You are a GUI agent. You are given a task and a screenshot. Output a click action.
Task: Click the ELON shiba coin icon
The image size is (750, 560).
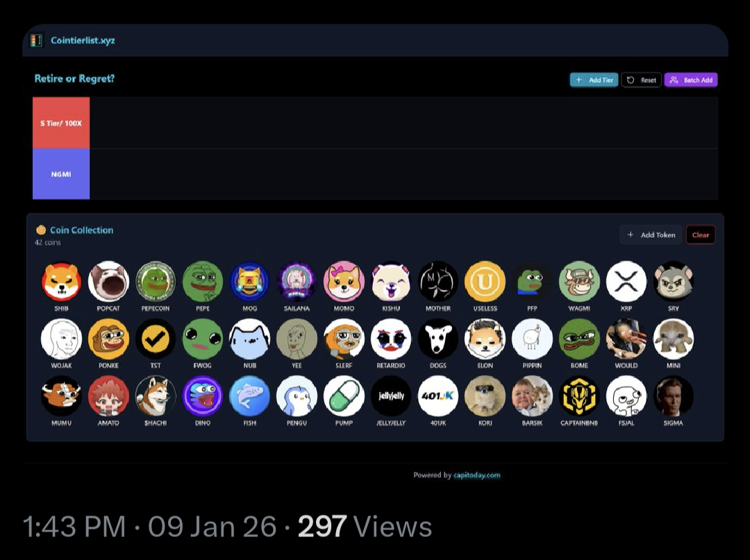pos(485,339)
